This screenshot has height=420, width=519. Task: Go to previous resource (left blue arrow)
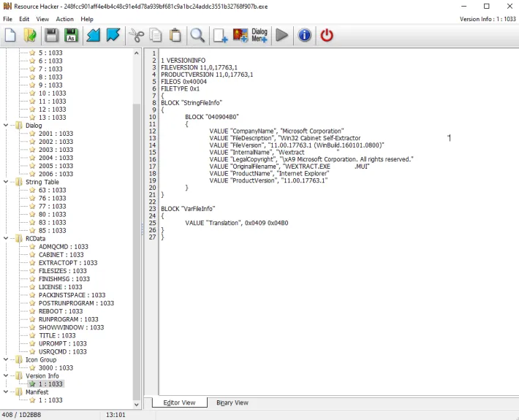[x=94, y=35]
